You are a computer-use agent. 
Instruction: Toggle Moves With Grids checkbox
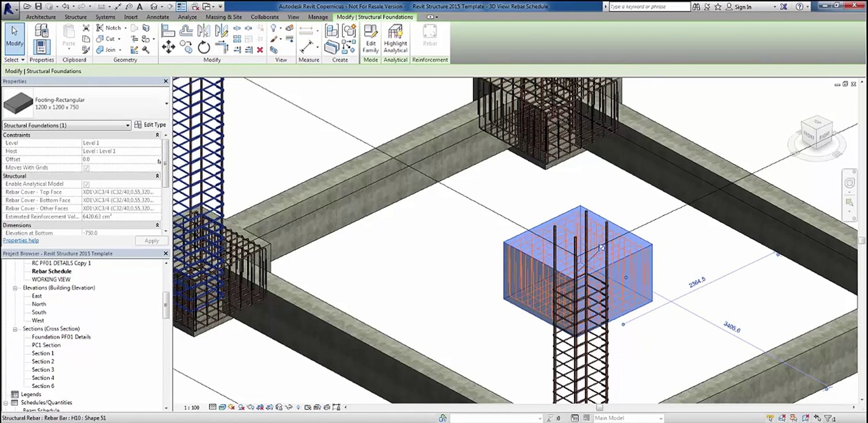coord(87,168)
